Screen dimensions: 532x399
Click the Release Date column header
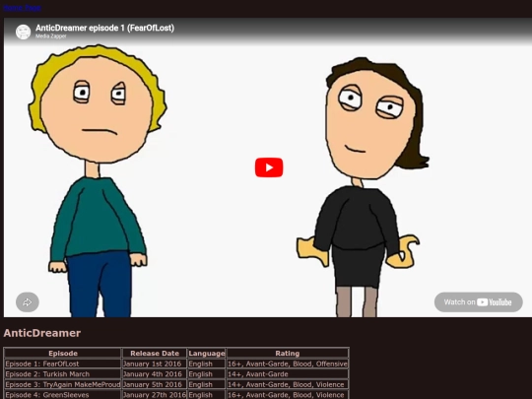[155, 353]
